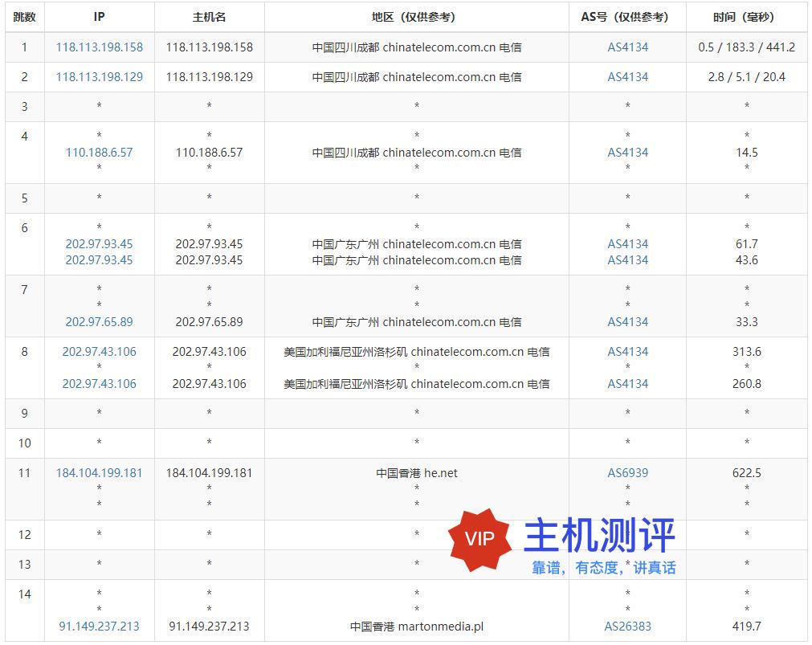Image resolution: width=812 pixels, height=645 pixels.
Task: Open the blue 202.97.65.89 IP link
Action: coord(100,322)
